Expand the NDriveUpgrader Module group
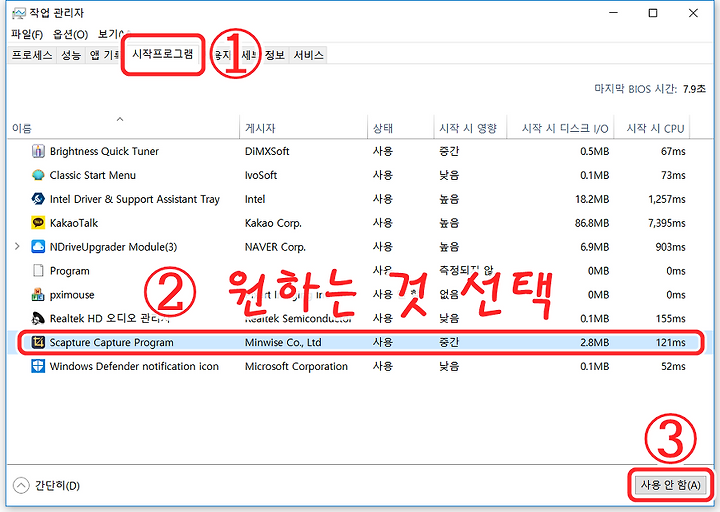This screenshot has height=512, width=720. click(17, 247)
